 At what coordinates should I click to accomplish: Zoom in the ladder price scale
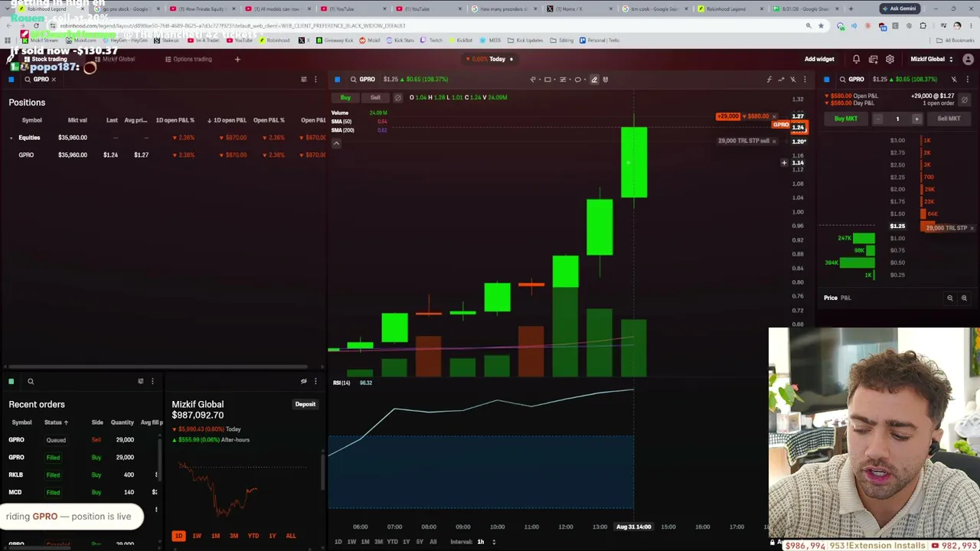964,298
